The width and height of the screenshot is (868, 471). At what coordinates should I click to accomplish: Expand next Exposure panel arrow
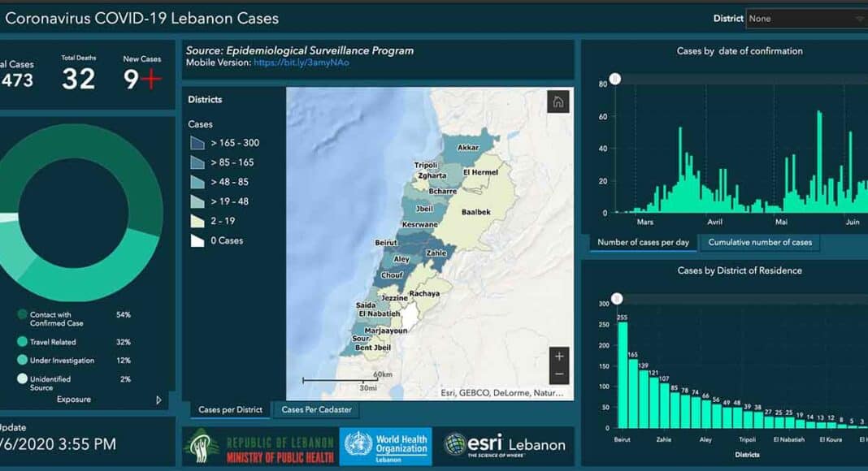point(158,400)
